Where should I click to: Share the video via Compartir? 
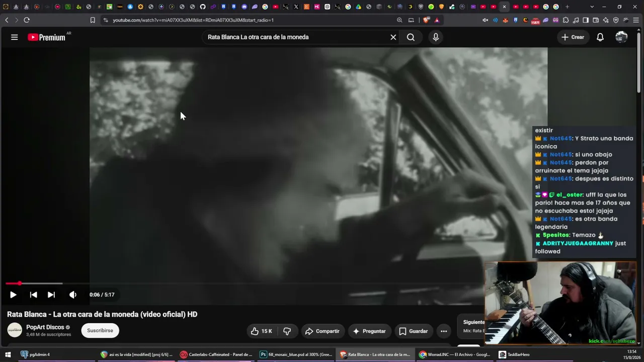(323, 331)
